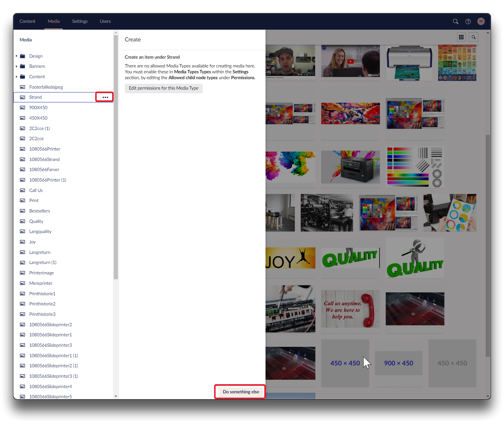Go to the Users tab
504x423 pixels.
pyautogui.click(x=105, y=22)
